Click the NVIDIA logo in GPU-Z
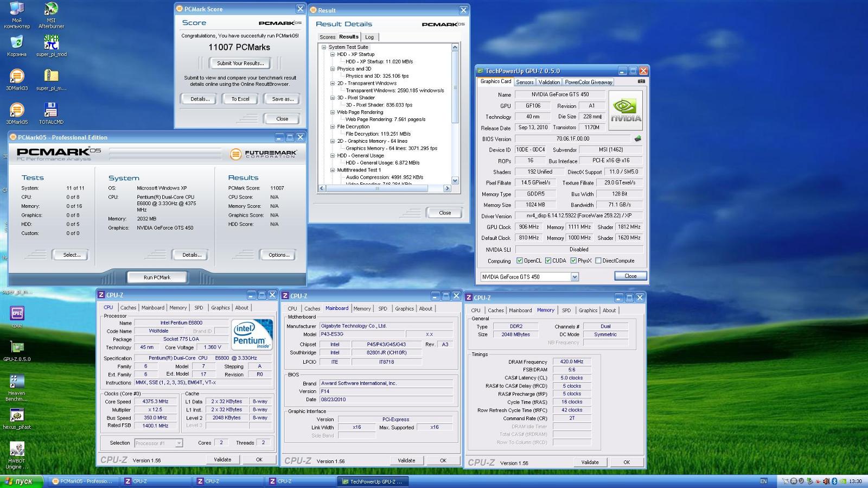The width and height of the screenshot is (868, 488). 626,110
